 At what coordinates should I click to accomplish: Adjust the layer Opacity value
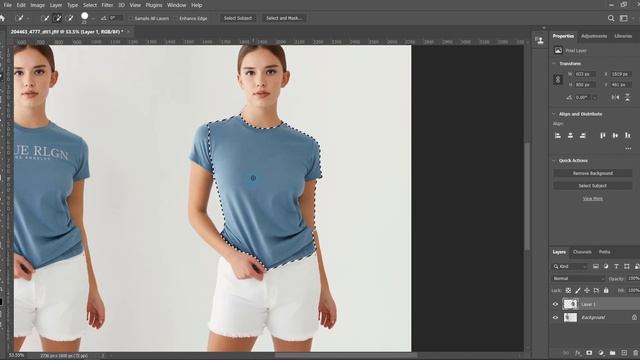pyautogui.click(x=634, y=278)
